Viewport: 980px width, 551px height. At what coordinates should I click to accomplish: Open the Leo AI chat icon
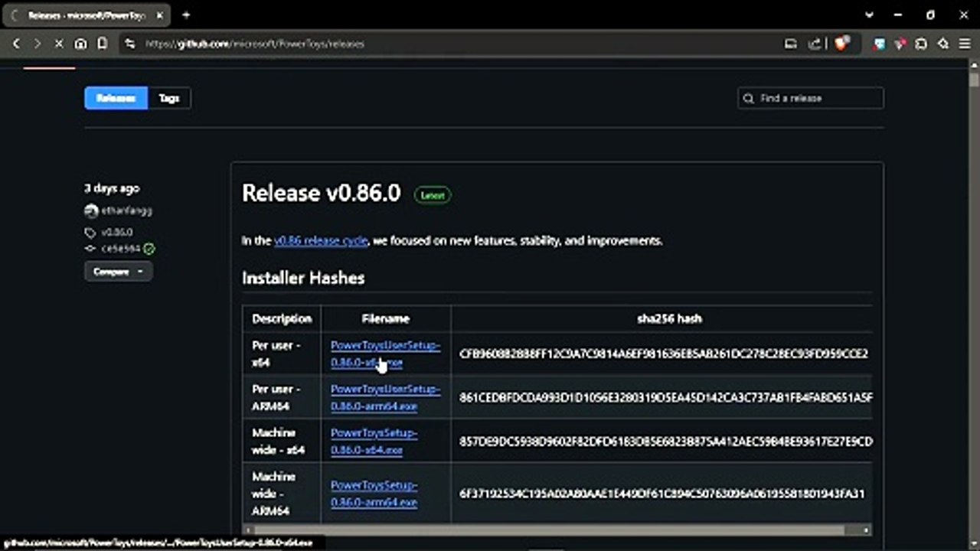[x=943, y=44]
